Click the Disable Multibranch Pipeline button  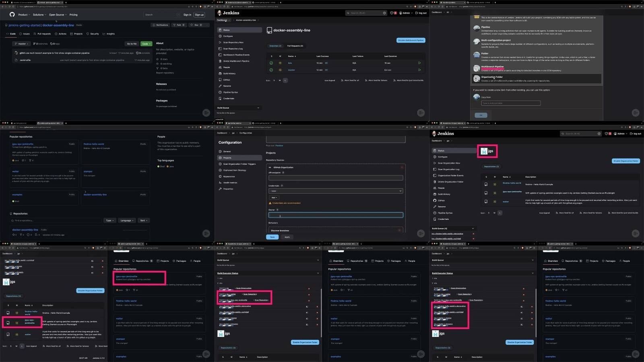coord(411,40)
